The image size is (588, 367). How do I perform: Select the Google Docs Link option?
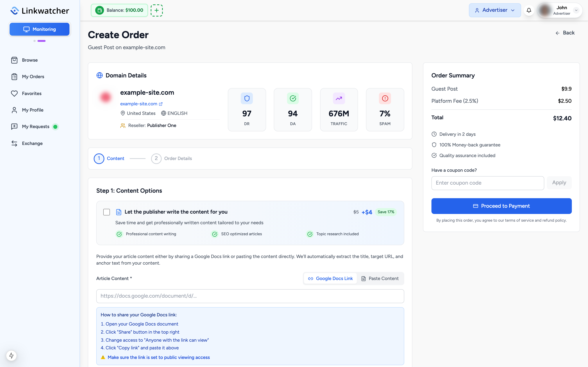tap(330, 278)
